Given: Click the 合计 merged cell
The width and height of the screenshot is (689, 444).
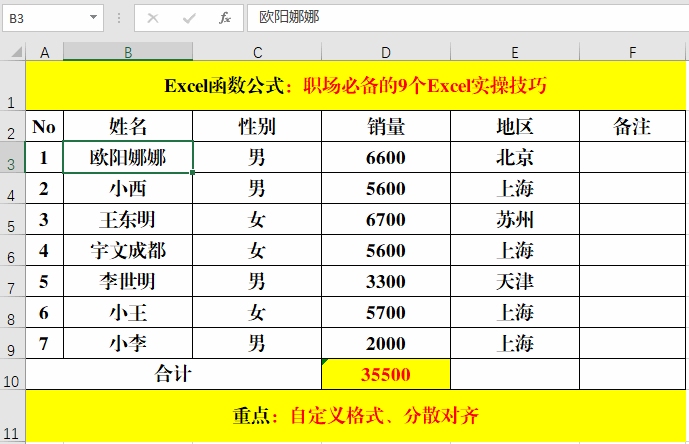Looking at the screenshot, I should (x=174, y=374).
